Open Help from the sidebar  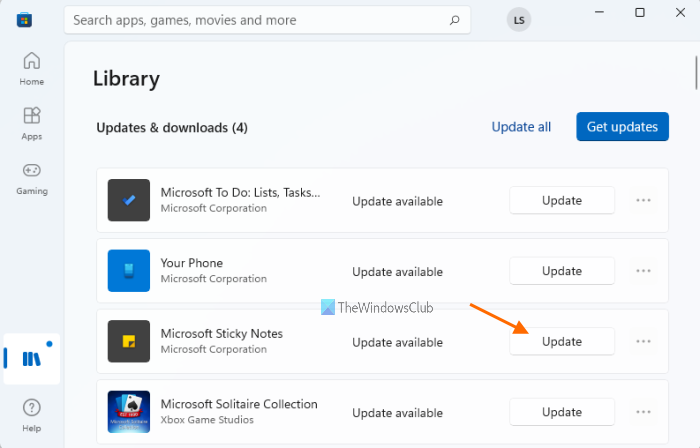coord(32,413)
